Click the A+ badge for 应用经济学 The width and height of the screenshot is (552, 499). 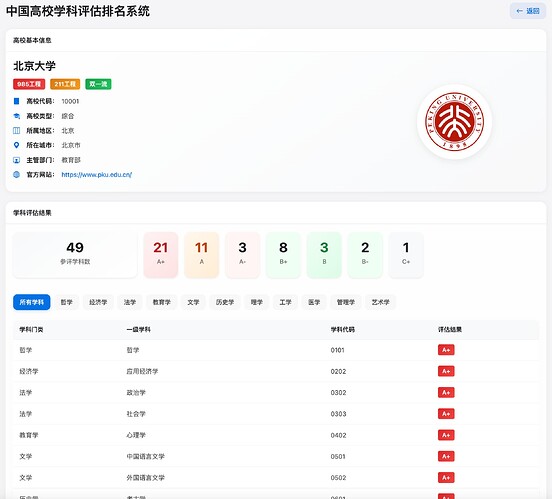[446, 371]
